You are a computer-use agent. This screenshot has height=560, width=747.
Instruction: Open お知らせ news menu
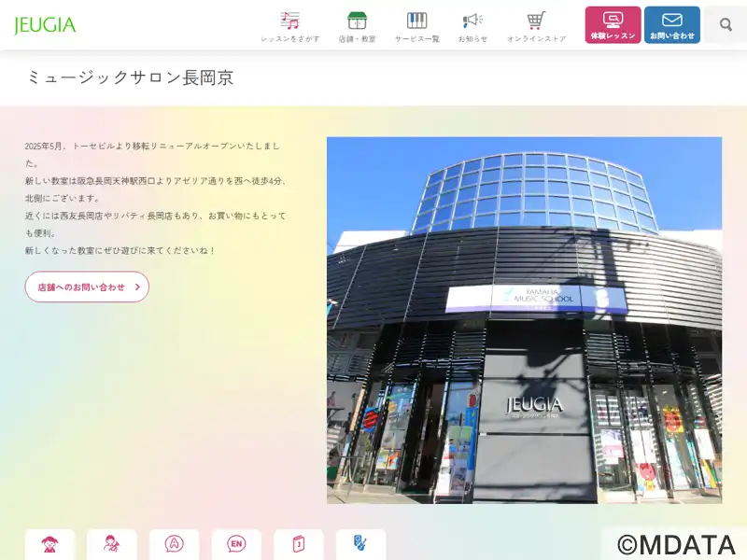(x=472, y=27)
